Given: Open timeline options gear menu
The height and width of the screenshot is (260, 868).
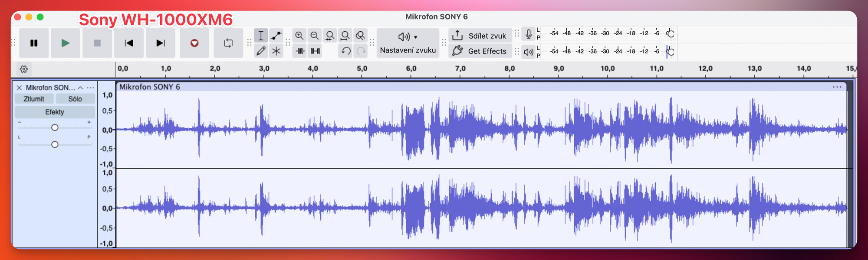Looking at the screenshot, I should click(24, 69).
